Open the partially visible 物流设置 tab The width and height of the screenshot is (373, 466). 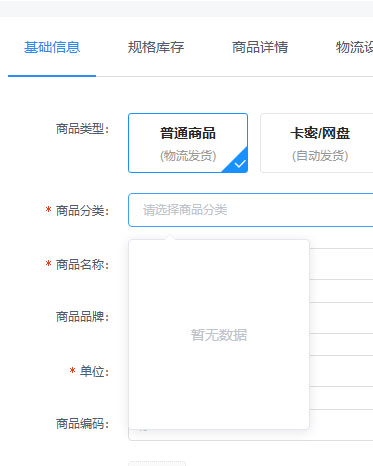coord(354,47)
